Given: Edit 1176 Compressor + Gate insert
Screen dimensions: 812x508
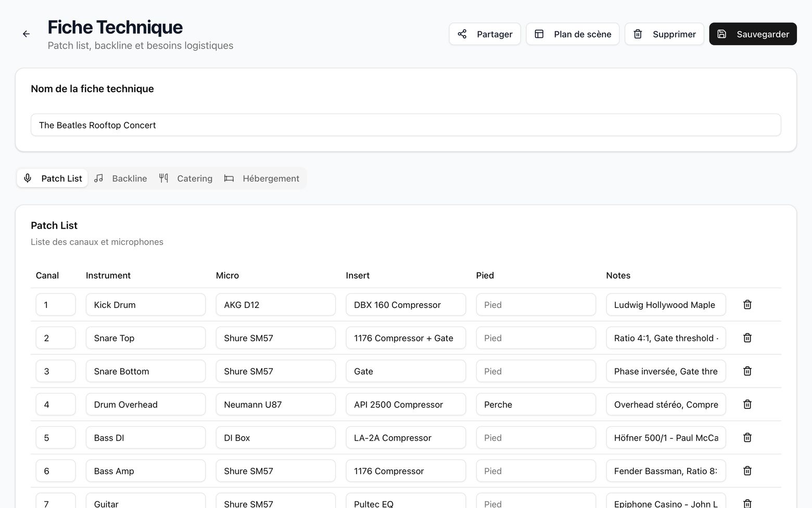Looking at the screenshot, I should (406, 338).
